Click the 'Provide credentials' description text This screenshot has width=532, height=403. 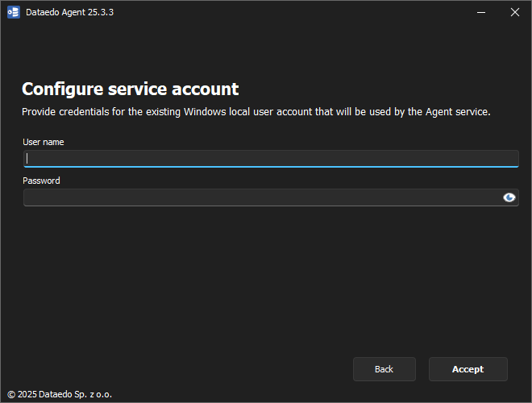pos(256,112)
